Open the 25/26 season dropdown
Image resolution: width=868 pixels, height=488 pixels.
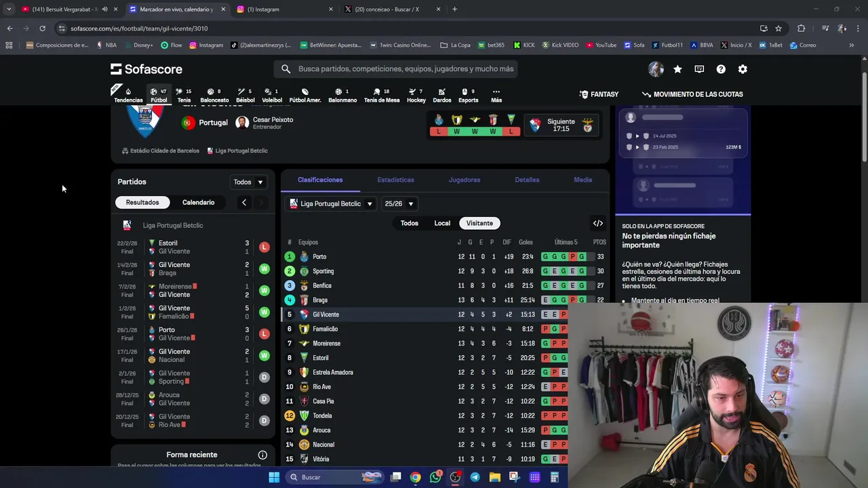[399, 203]
